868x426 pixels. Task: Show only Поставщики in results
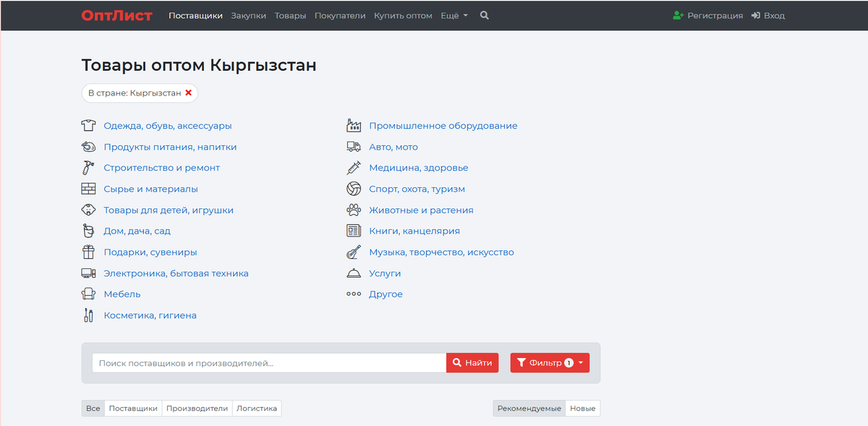133,409
